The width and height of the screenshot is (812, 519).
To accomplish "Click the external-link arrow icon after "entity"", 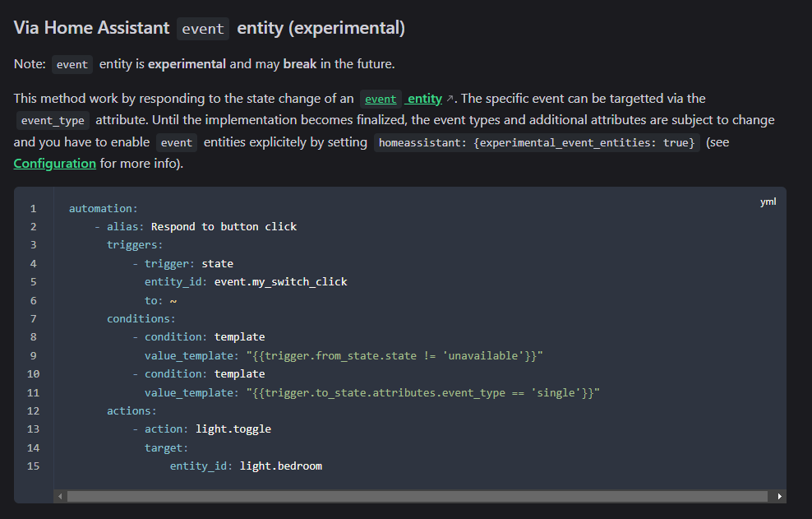I will coord(450,99).
